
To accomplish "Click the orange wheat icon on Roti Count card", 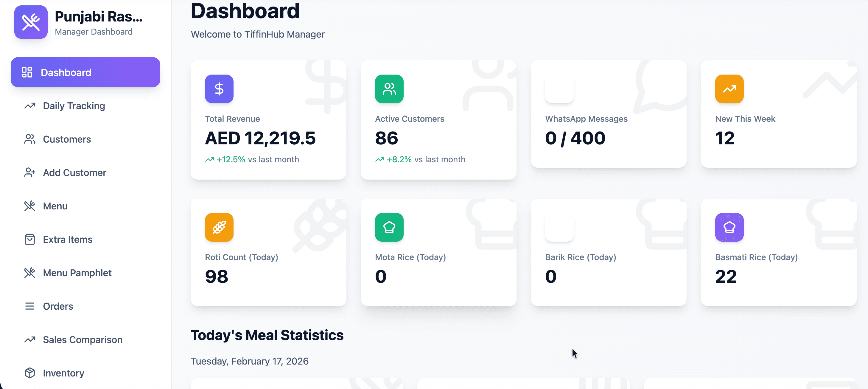I will (219, 227).
